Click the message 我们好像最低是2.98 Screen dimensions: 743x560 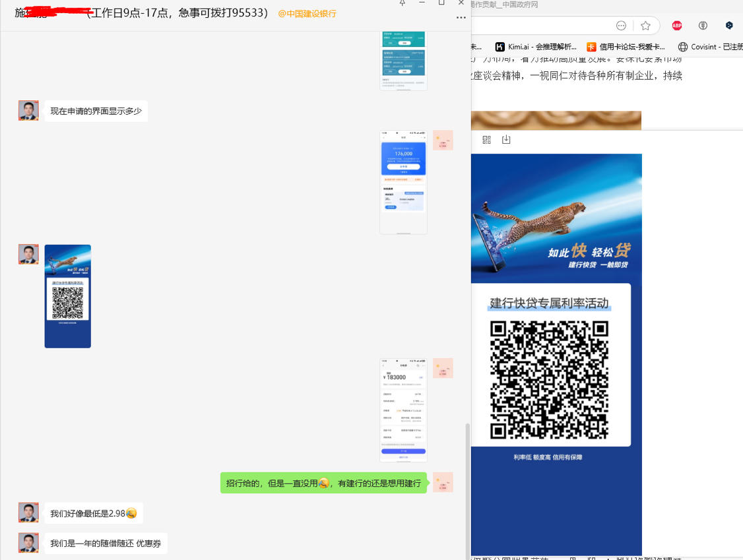[94, 513]
